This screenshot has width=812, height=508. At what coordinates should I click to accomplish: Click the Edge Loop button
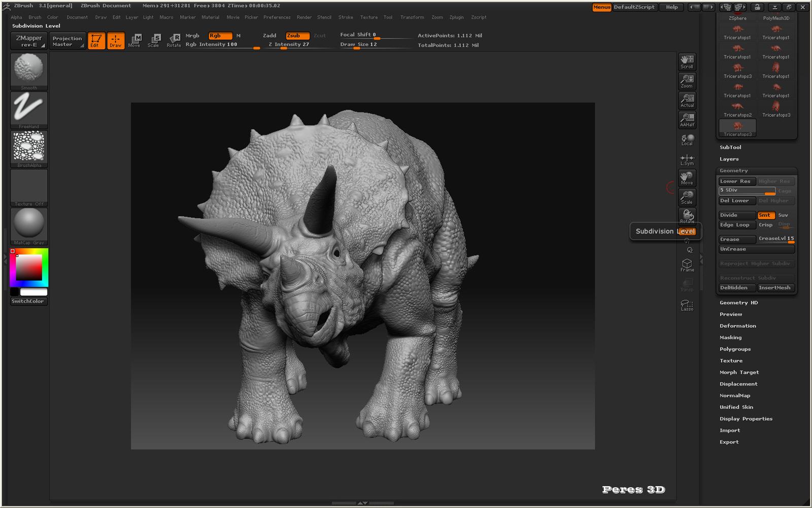[x=737, y=225]
